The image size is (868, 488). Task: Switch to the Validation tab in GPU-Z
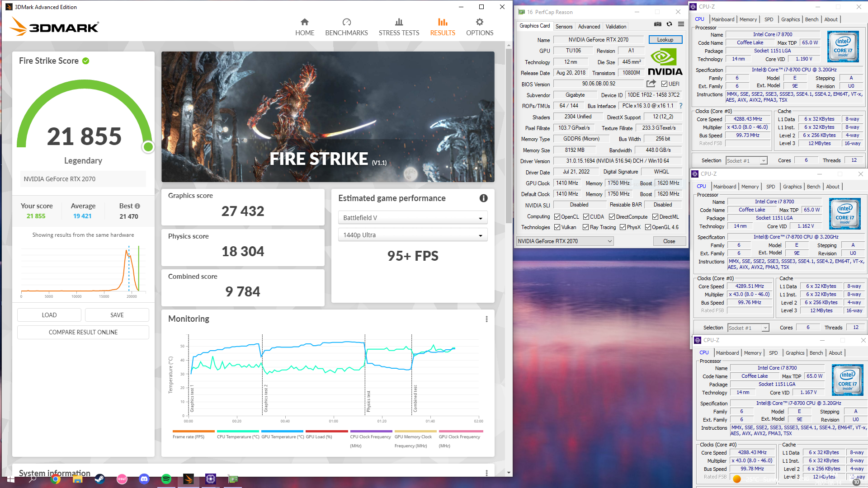point(616,27)
